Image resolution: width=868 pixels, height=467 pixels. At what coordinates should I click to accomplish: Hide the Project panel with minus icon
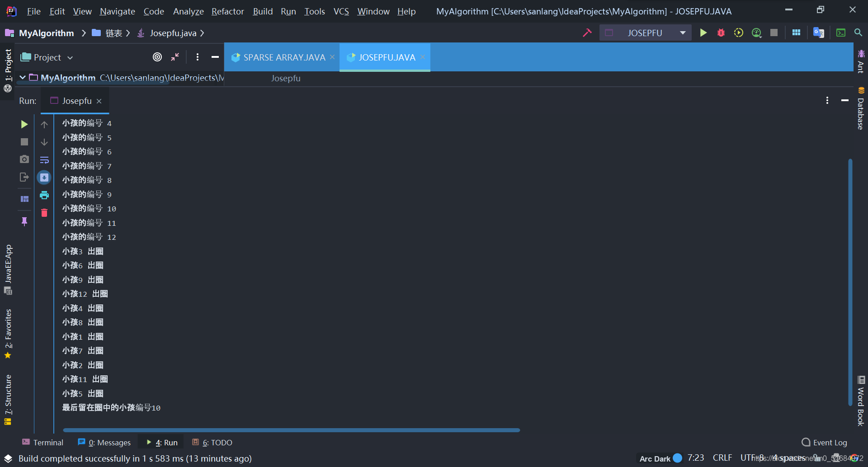pyautogui.click(x=215, y=57)
